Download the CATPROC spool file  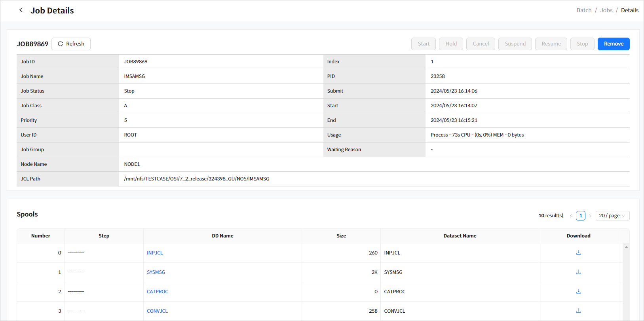tap(578, 291)
